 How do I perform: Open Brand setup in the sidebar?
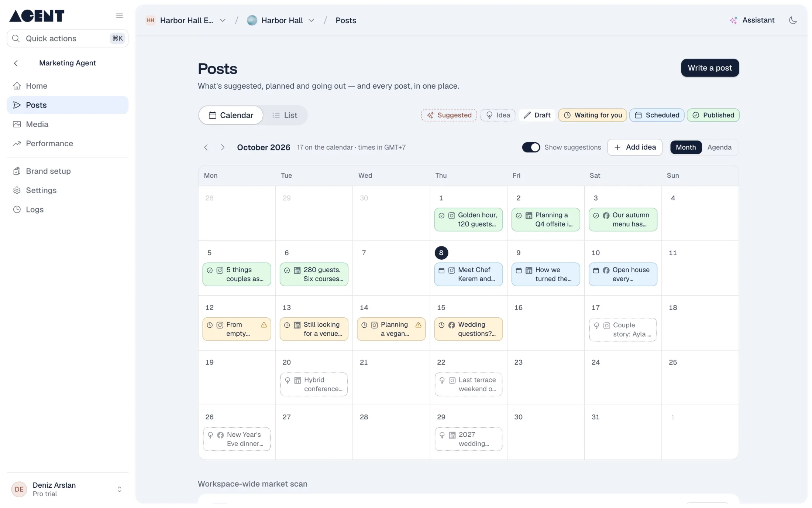(68, 171)
